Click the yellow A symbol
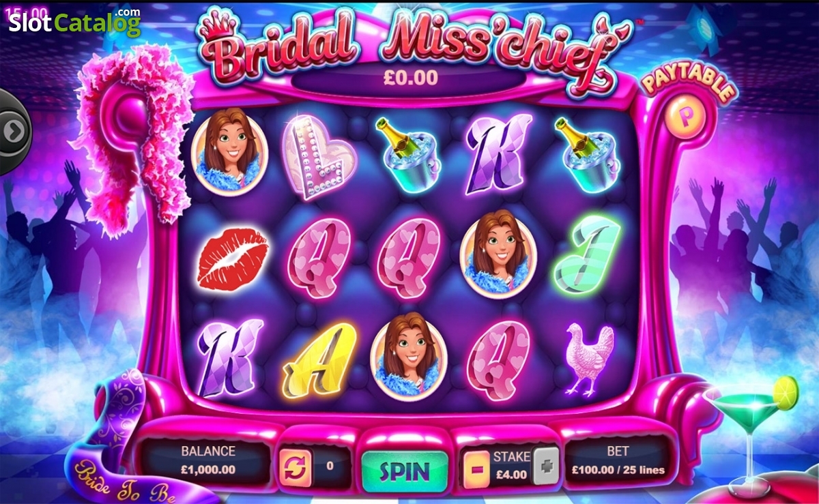The height and width of the screenshot is (504, 819). (x=319, y=359)
